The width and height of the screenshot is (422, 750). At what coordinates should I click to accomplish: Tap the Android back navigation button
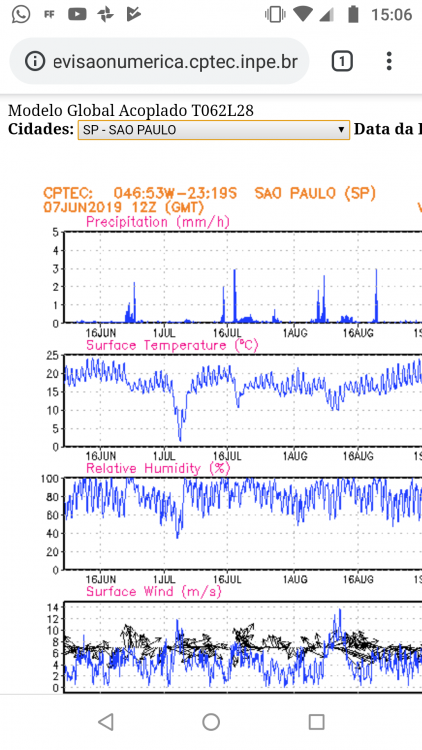(x=105, y=721)
